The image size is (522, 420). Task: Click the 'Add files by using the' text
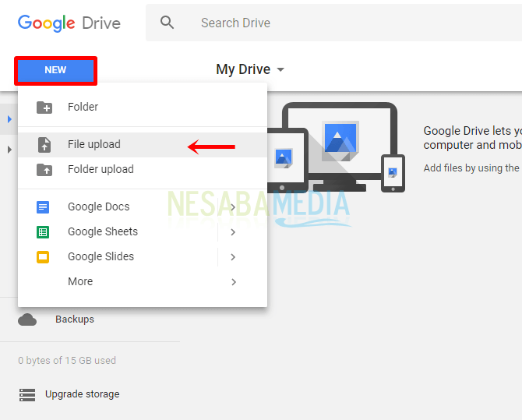(471, 168)
